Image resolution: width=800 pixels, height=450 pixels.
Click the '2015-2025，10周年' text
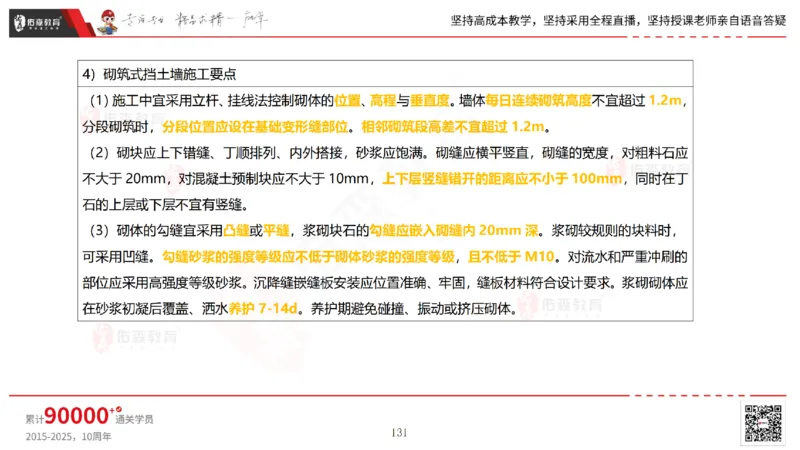point(68,437)
